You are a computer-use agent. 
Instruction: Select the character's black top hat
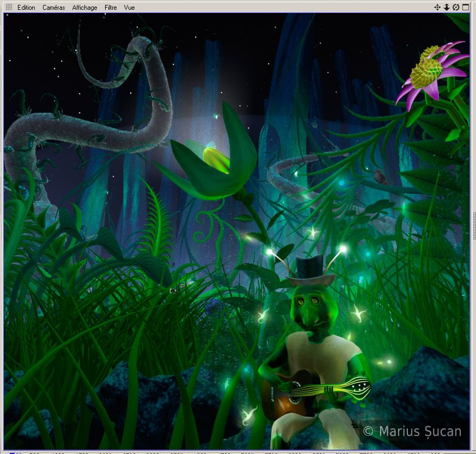pos(310,271)
